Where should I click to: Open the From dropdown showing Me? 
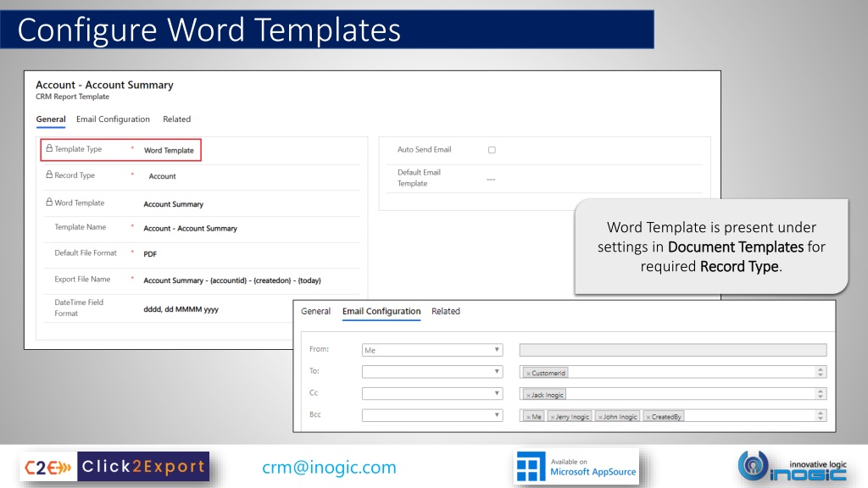tap(432, 350)
